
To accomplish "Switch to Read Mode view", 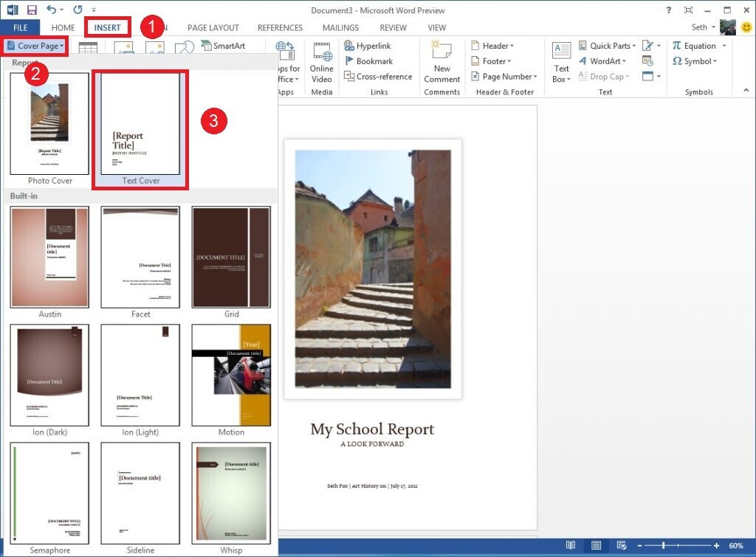I will click(x=571, y=545).
